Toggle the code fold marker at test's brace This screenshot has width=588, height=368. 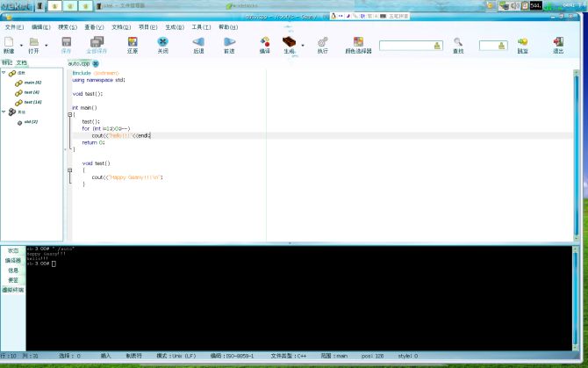(x=69, y=170)
